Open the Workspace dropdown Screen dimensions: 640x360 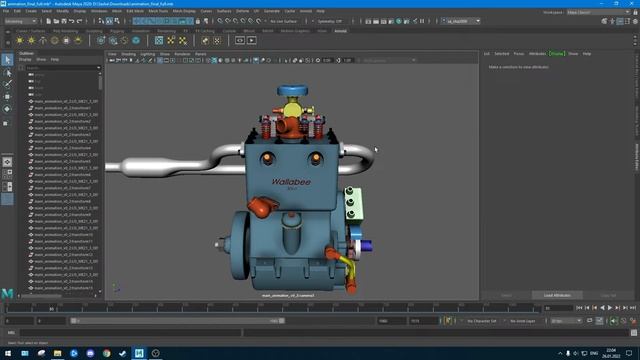pyautogui.click(x=598, y=12)
